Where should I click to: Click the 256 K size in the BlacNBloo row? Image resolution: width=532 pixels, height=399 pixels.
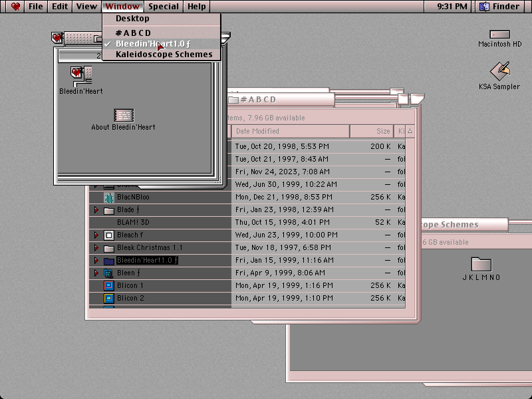380,197
